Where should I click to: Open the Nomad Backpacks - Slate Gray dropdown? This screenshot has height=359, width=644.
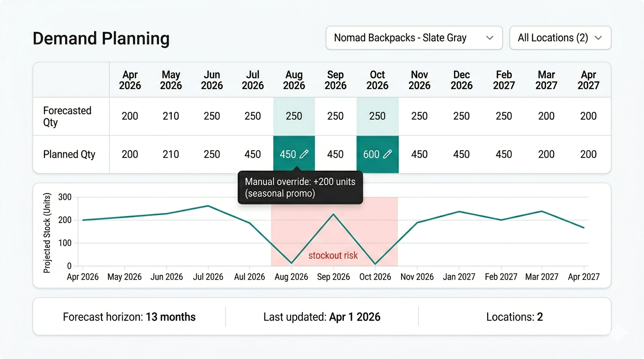coord(414,38)
